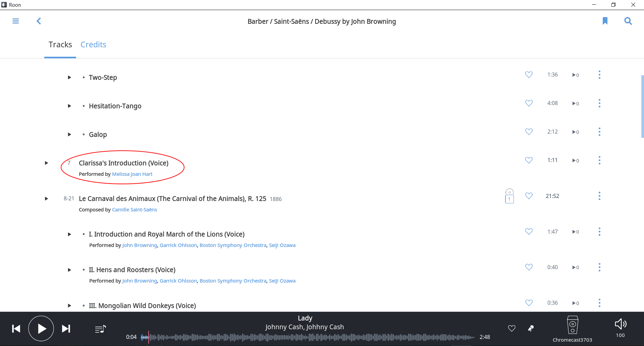644x346 pixels.
Task: Play the Galop track
Action: 69,135
